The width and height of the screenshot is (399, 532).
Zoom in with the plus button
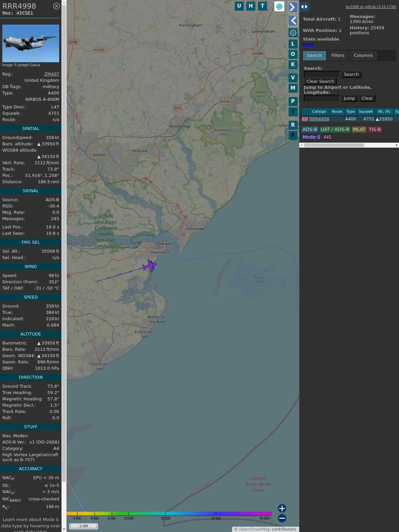(282, 508)
